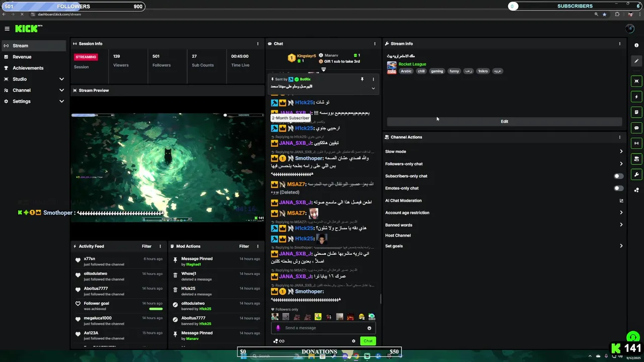Click the Donations goal progress bar

pos(319,352)
